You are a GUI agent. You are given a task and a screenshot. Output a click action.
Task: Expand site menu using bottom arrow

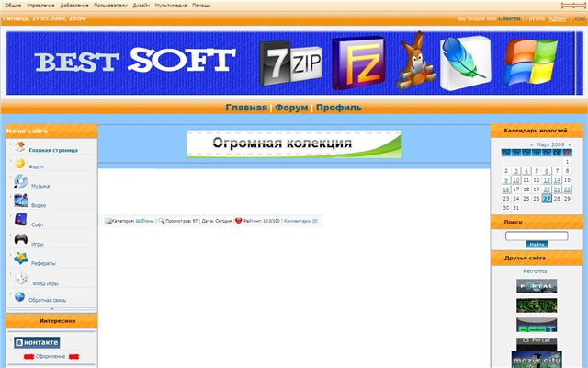point(51,309)
